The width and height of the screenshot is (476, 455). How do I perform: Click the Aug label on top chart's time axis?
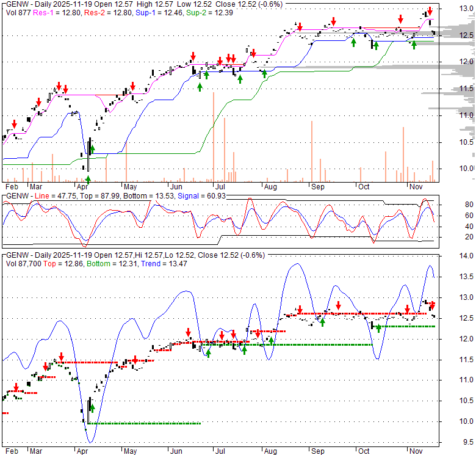[270, 187]
